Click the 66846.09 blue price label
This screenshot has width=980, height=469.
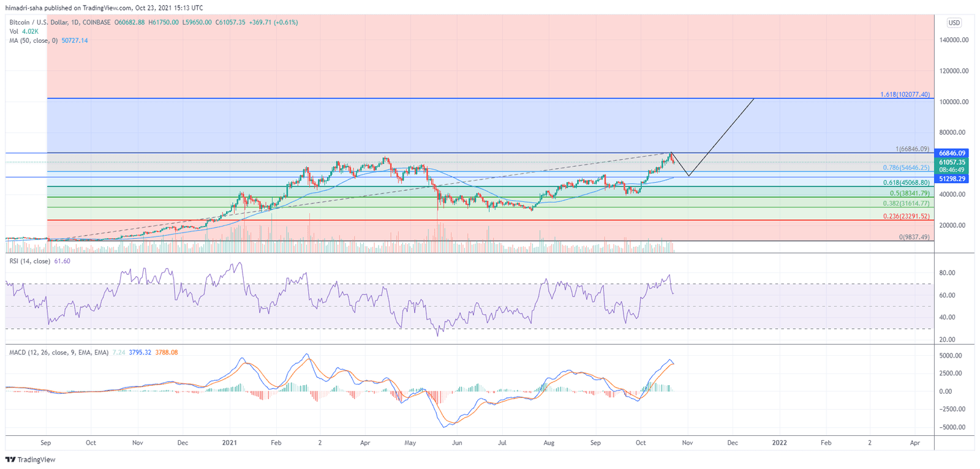point(952,153)
